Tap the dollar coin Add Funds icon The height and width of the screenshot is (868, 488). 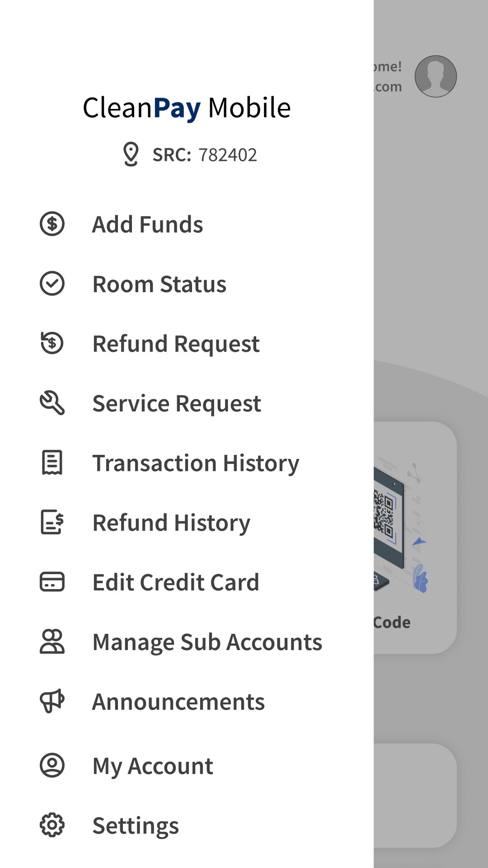52,224
